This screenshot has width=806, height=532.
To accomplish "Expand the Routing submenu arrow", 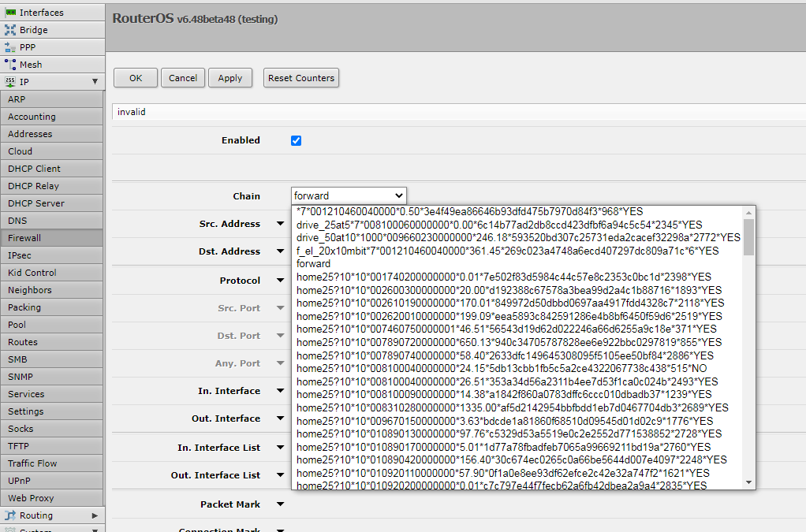I will (x=95, y=515).
